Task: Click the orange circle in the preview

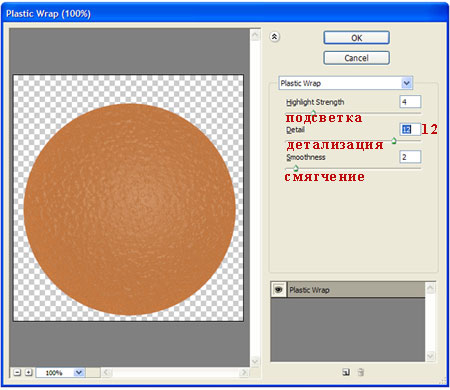Action: coord(130,209)
